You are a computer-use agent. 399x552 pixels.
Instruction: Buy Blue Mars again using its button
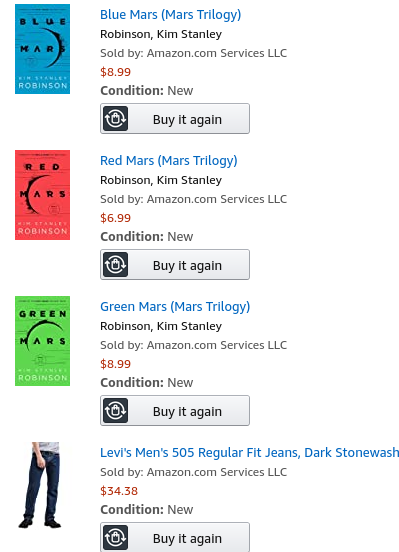pyautogui.click(x=175, y=119)
